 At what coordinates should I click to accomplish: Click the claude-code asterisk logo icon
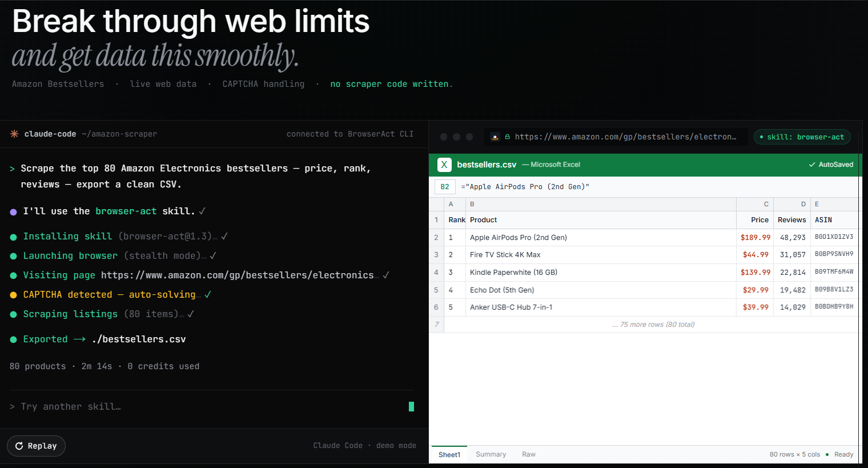pyautogui.click(x=14, y=134)
